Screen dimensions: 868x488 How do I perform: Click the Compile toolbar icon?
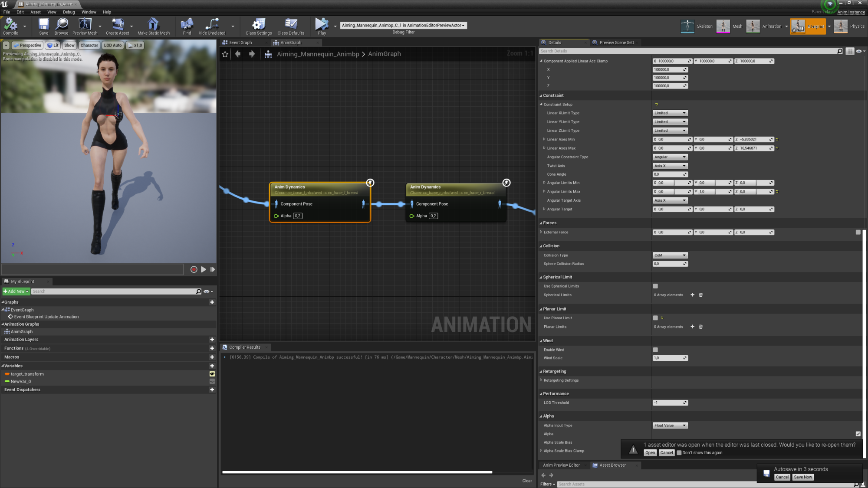click(11, 26)
